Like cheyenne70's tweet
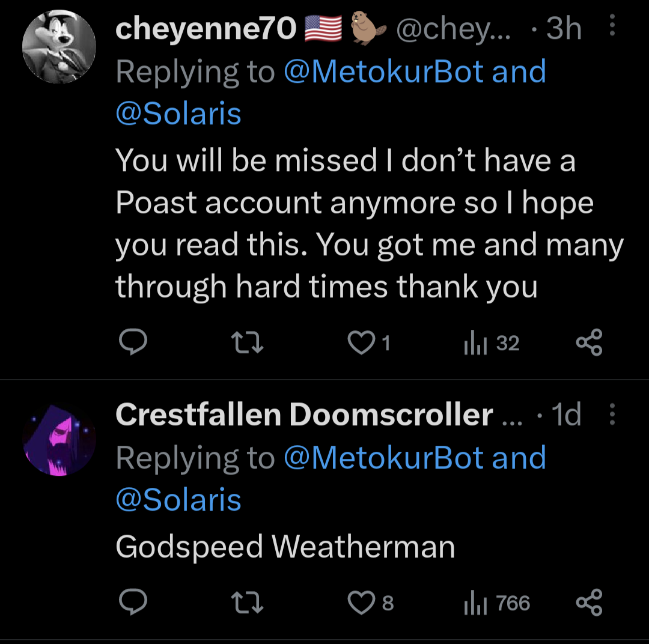Viewport: 649px width, 644px height. point(361,343)
